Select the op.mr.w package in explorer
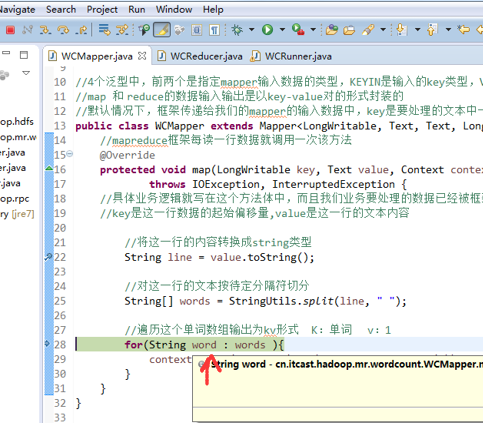The image size is (483, 423). point(18,137)
